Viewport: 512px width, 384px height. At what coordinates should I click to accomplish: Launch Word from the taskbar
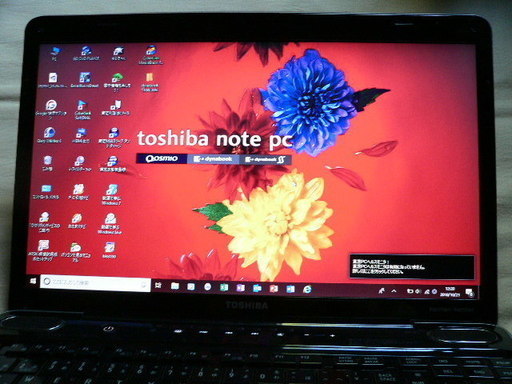click(290, 289)
